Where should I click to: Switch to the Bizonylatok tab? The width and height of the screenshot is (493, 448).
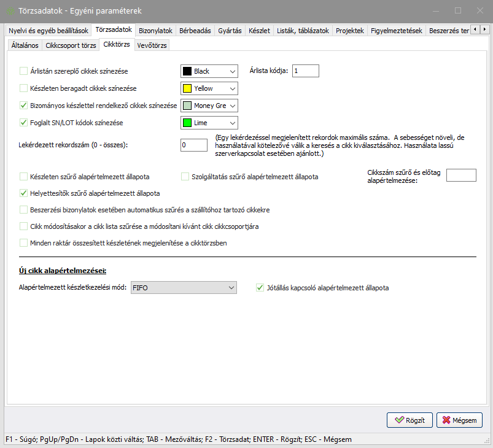(156, 31)
